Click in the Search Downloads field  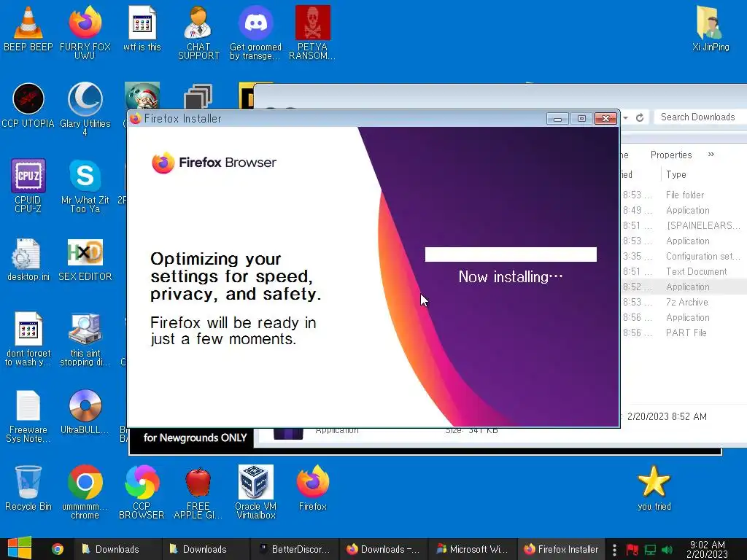[700, 117]
